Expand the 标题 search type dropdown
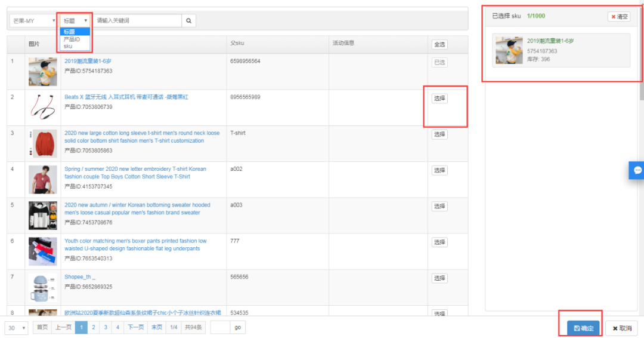The width and height of the screenshot is (644, 338). (76, 21)
